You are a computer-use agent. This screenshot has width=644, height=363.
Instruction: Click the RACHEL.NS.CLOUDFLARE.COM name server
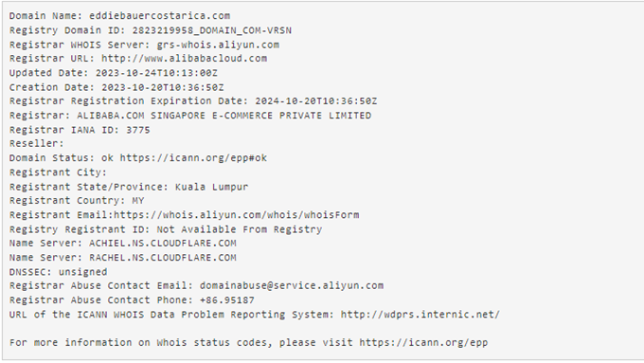click(163, 258)
